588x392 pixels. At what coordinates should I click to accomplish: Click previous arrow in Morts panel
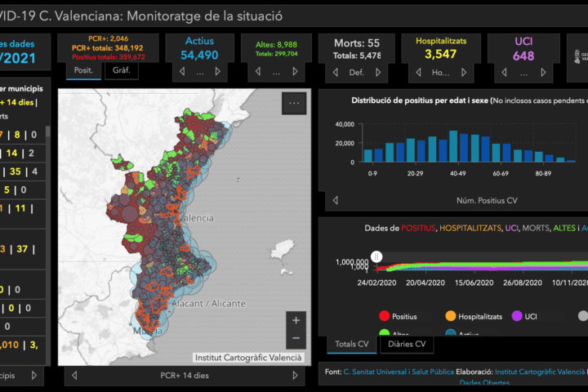336,72
